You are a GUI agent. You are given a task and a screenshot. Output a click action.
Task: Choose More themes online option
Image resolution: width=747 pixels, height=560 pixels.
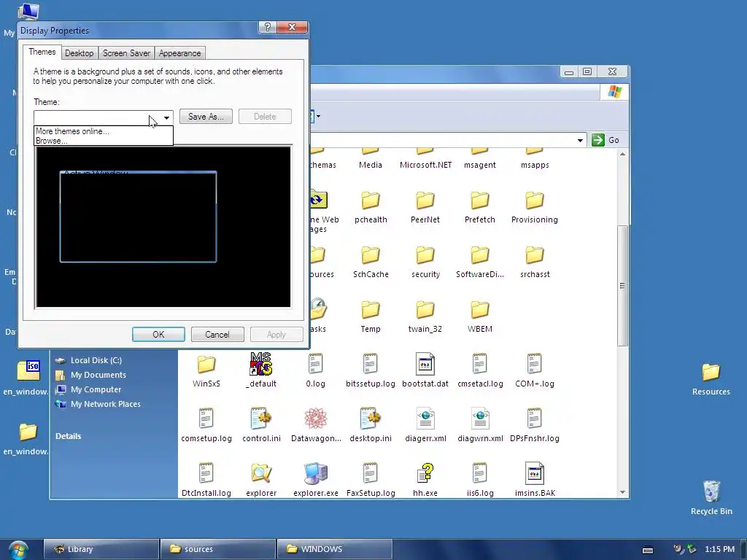coord(72,131)
